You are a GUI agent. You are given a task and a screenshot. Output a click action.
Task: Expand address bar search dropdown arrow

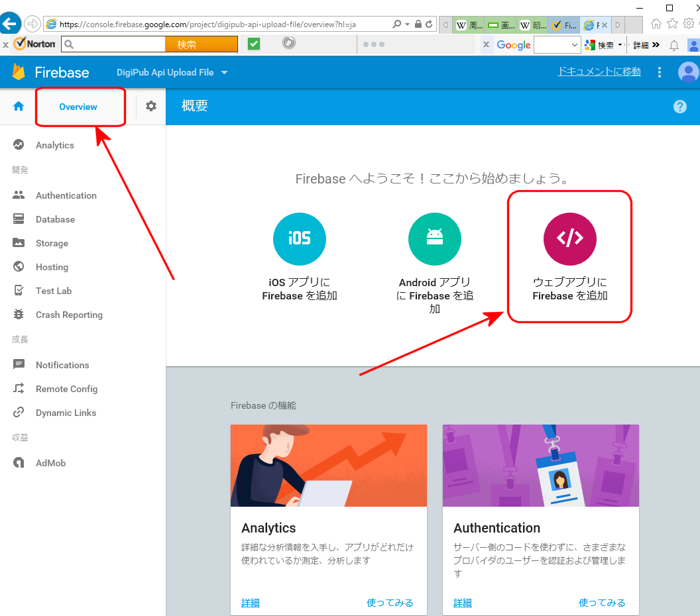tap(407, 24)
